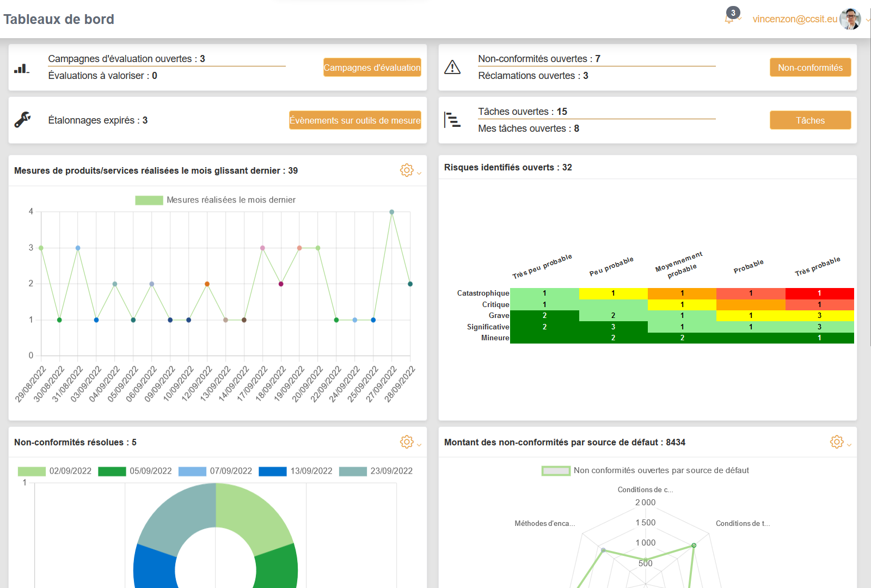This screenshot has width=871, height=588.
Task: Click the bar chart icon beside Campagnes d'évaluation
Action: 22,68
